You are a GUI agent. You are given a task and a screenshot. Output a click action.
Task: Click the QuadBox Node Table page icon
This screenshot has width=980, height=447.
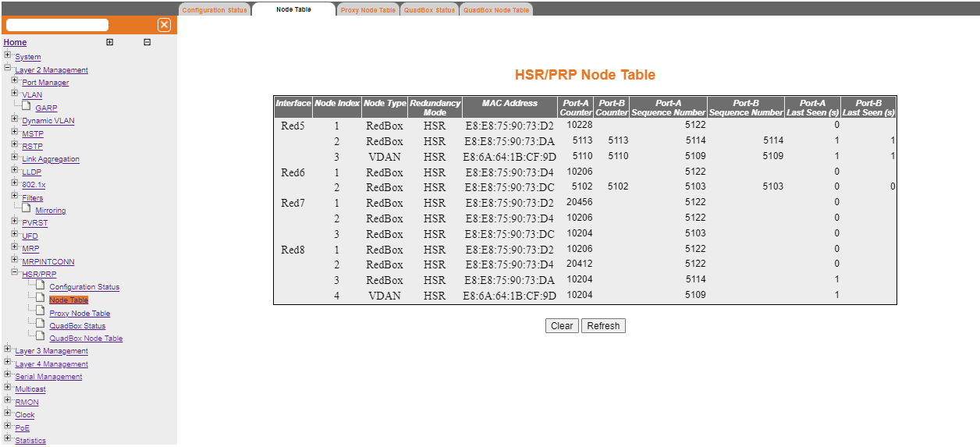[x=41, y=337]
